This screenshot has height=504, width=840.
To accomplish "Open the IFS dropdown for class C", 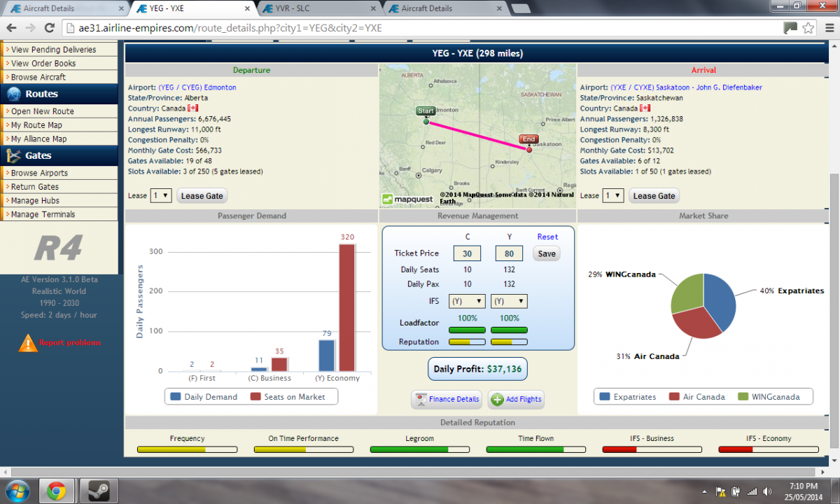I will point(467,301).
